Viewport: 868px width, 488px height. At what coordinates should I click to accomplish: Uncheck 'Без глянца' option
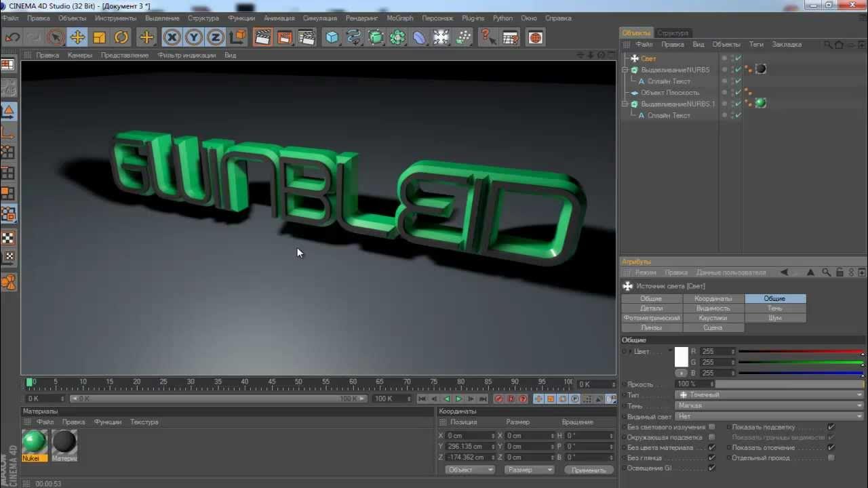711,457
